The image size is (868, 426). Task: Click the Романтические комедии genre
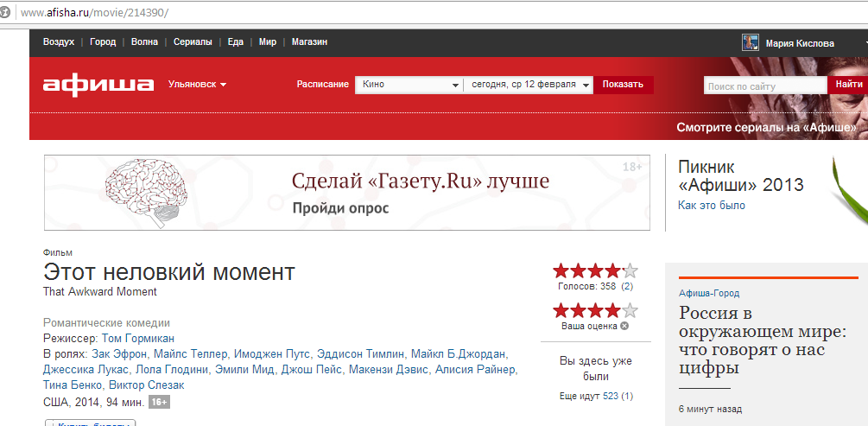106,323
